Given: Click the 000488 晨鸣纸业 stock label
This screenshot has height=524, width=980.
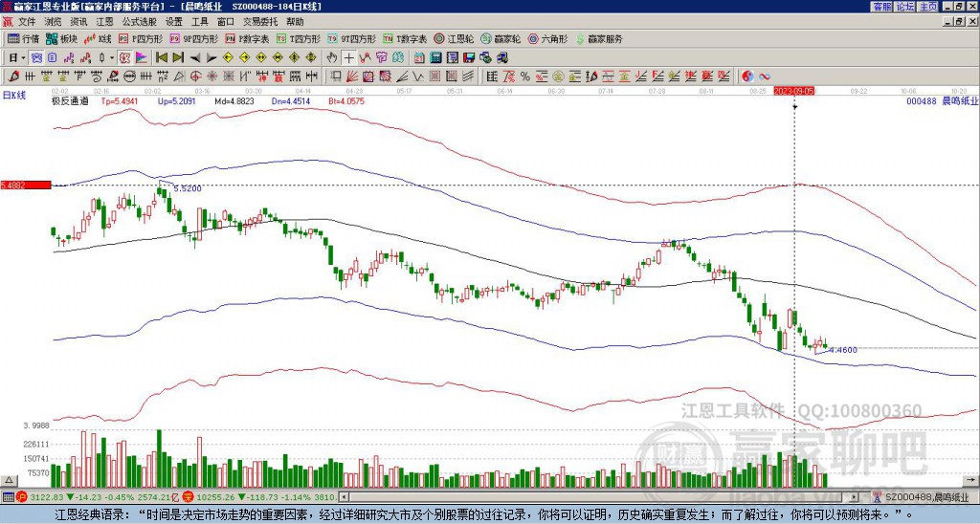Looking at the screenshot, I should pyautogui.click(x=942, y=100).
